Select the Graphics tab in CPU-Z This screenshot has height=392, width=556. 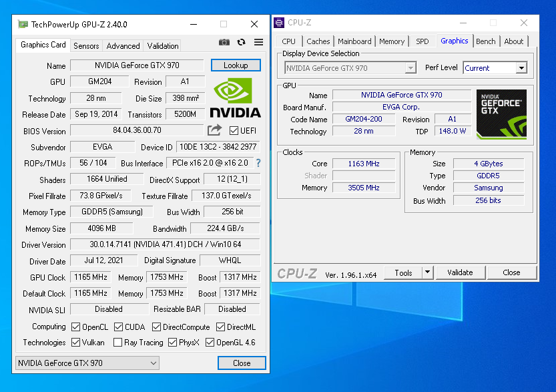coord(455,41)
